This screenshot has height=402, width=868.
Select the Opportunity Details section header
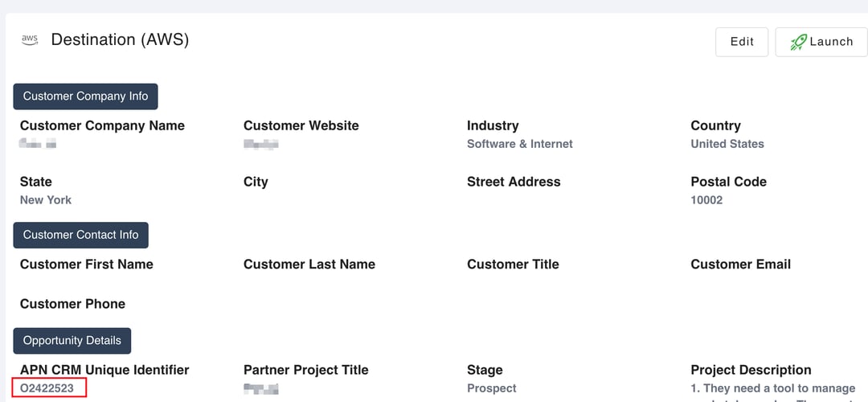(72, 341)
